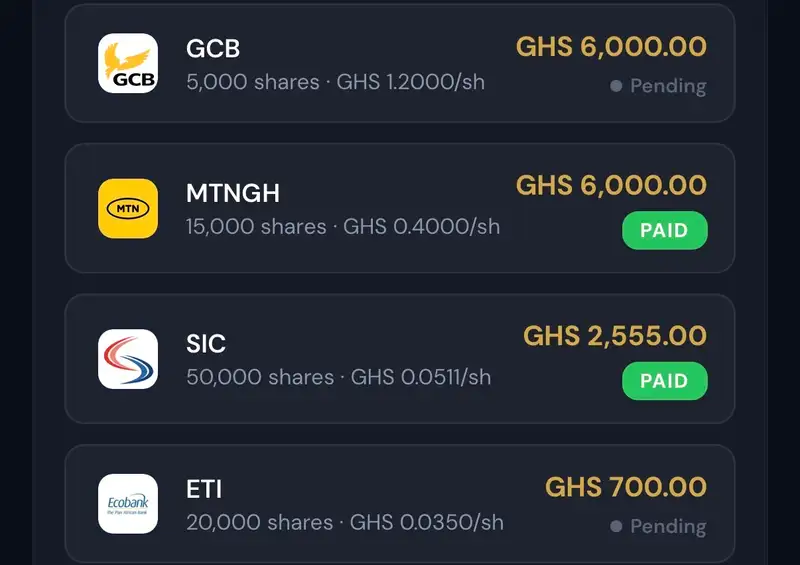The width and height of the screenshot is (800, 565).
Task: Select the GCB stock name
Action: tap(213, 49)
